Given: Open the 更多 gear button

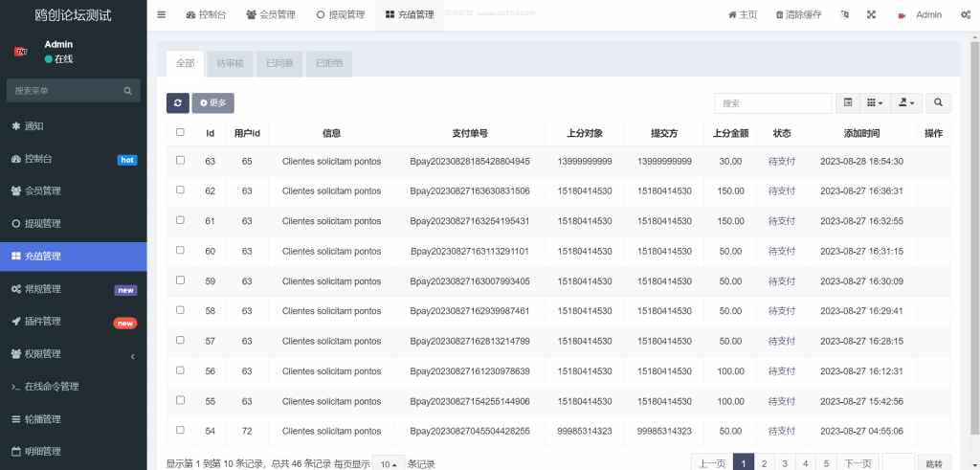Looking at the screenshot, I should [x=213, y=103].
